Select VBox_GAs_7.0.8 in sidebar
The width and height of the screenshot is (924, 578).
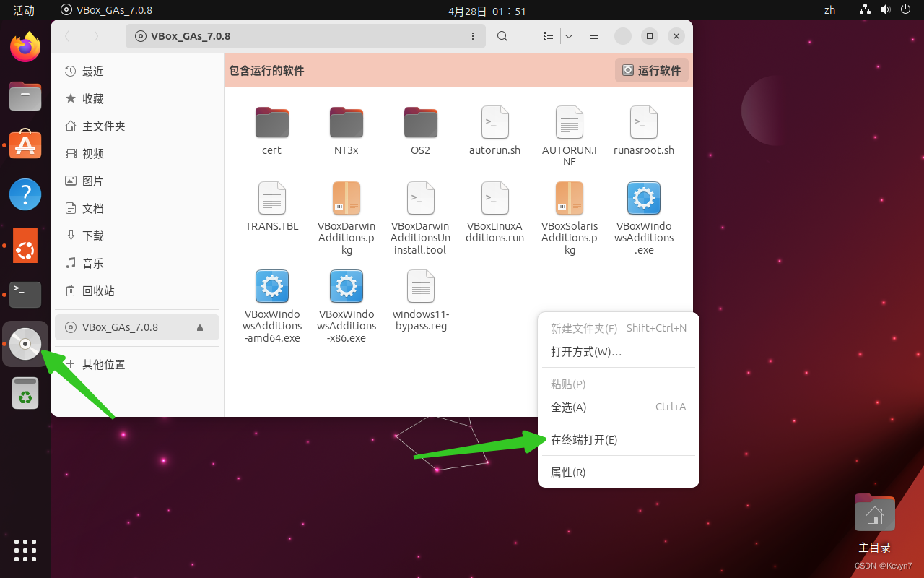[x=137, y=327]
